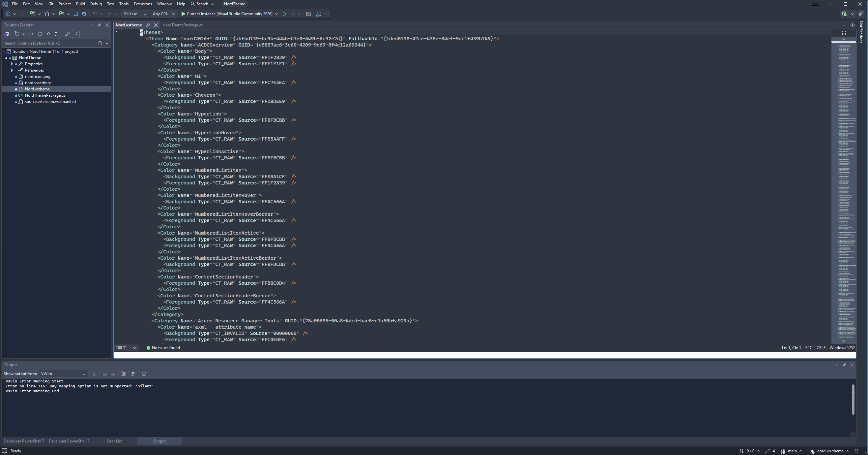This screenshot has width=868, height=455.
Task: Open the Extensions menu
Action: tap(143, 4)
